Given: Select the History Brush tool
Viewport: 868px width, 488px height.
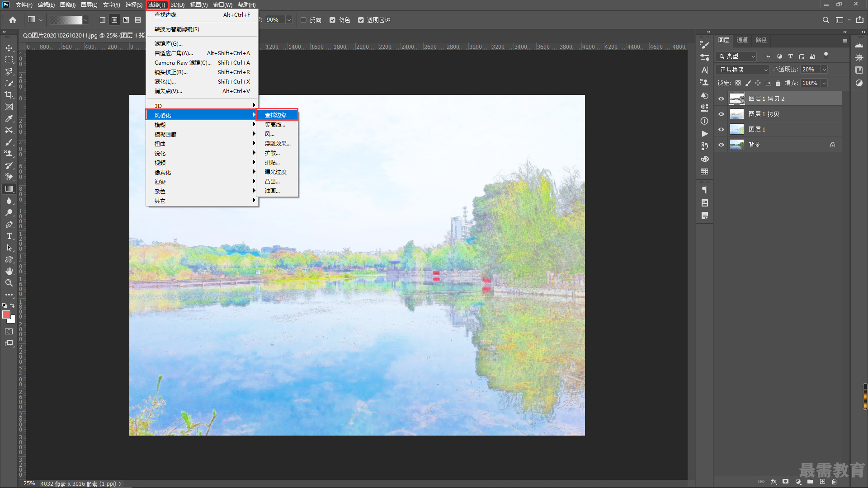Looking at the screenshot, I should (x=9, y=165).
